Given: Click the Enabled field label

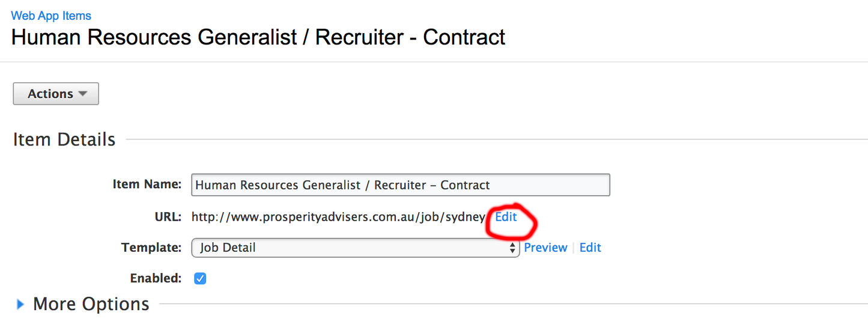Looking at the screenshot, I should tap(156, 278).
